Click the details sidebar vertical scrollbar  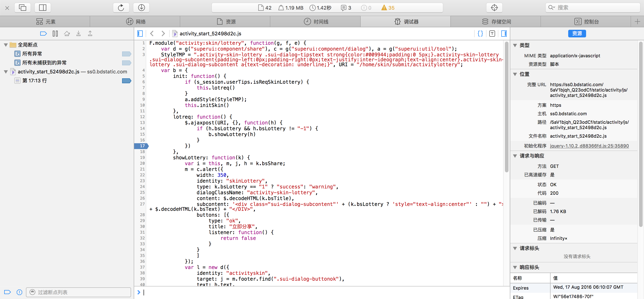coord(640,134)
